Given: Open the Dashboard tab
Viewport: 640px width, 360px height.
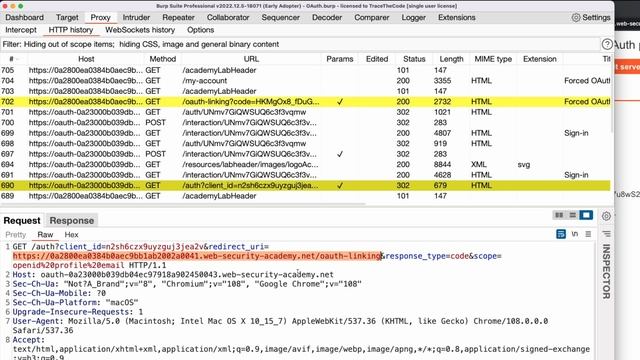Looking at the screenshot, I should tap(24, 18).
